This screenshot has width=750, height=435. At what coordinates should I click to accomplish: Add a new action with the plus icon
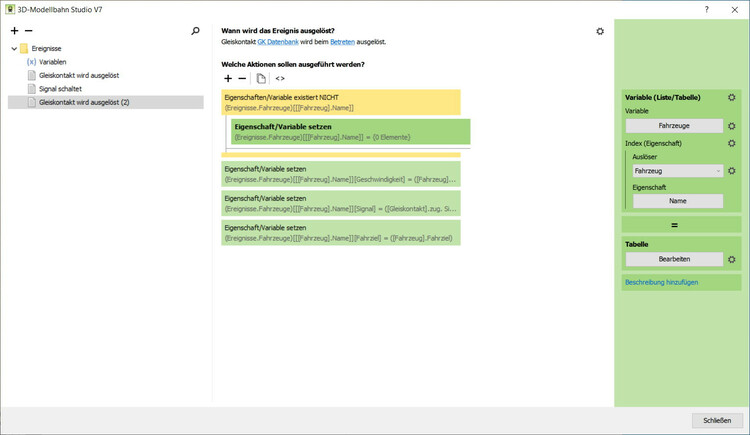pyautogui.click(x=228, y=78)
